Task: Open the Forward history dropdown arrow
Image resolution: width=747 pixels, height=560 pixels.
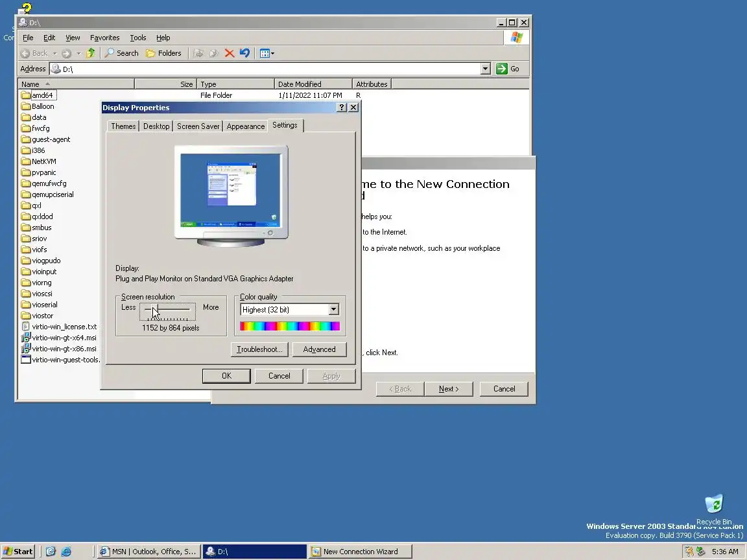Action: [x=78, y=53]
